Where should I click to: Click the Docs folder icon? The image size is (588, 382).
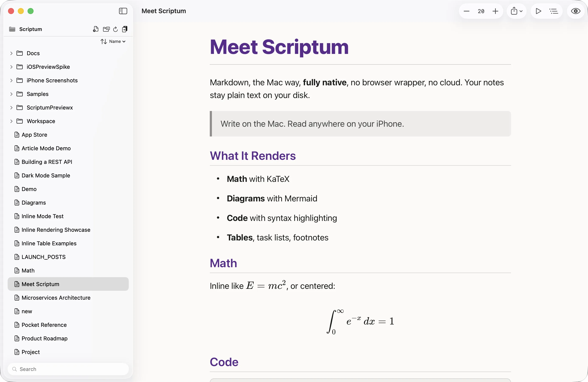click(20, 53)
